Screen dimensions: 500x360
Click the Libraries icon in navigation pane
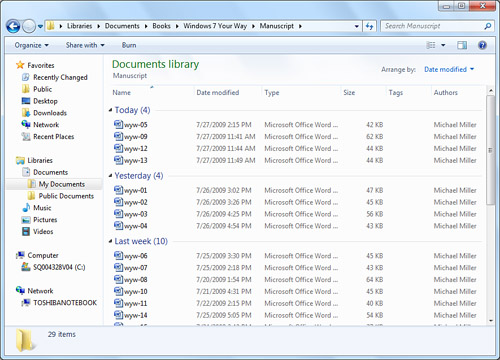tap(20, 160)
